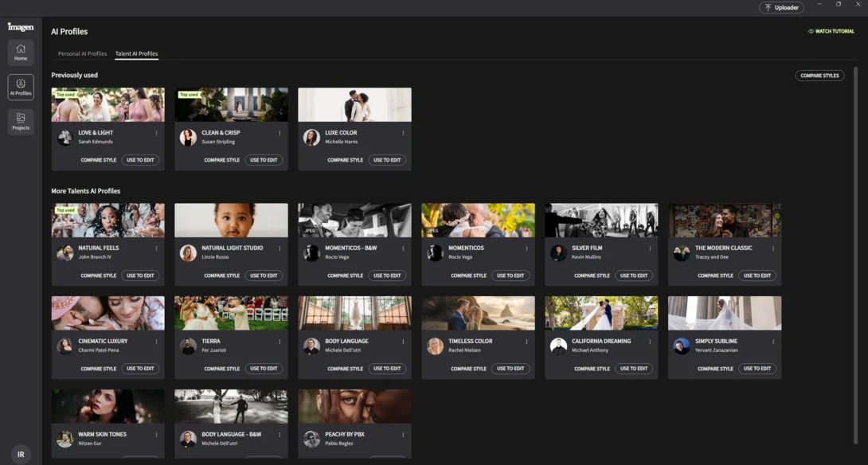868x465 pixels.
Task: Click Linzie Russo's avatar
Action: click(188, 253)
